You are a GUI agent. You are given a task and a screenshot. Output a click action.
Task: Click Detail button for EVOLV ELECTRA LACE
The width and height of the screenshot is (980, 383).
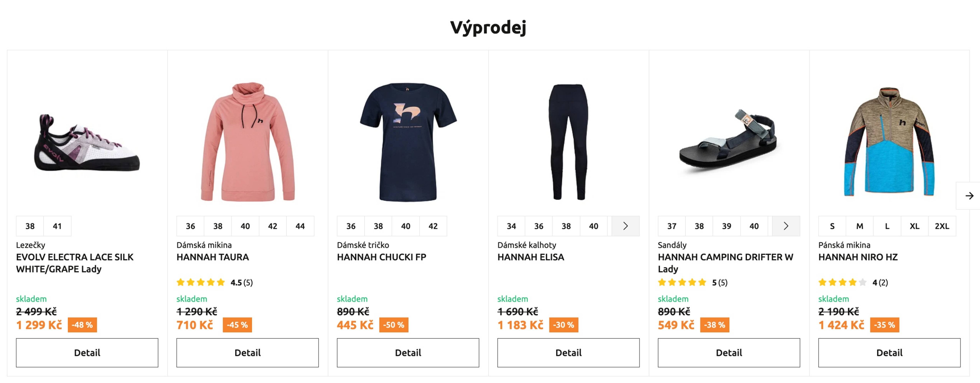pyautogui.click(x=87, y=353)
